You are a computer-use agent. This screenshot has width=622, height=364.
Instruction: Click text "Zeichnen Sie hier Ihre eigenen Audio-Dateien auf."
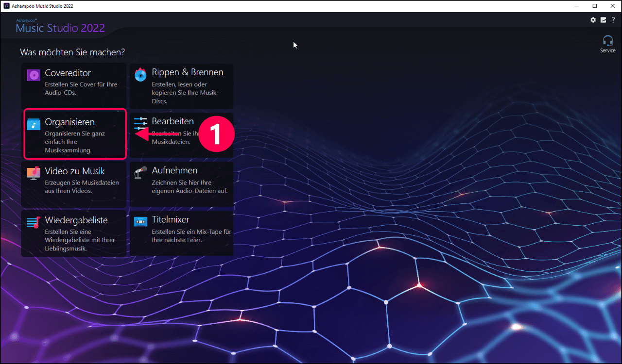[190, 187]
